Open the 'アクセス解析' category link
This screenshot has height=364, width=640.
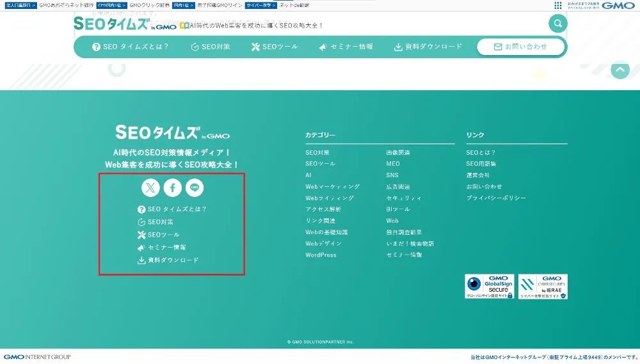[x=323, y=209]
